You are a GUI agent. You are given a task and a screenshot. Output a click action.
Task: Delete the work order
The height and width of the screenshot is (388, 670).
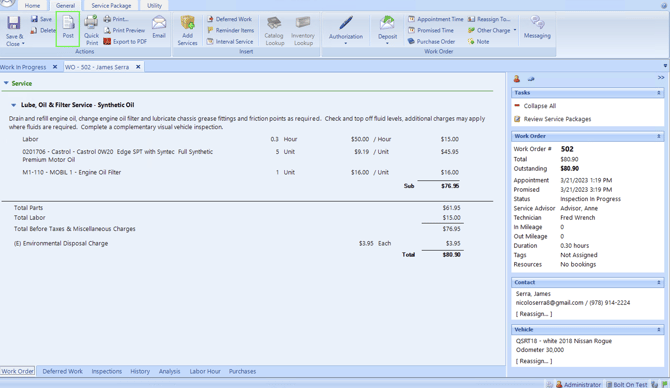click(x=43, y=30)
